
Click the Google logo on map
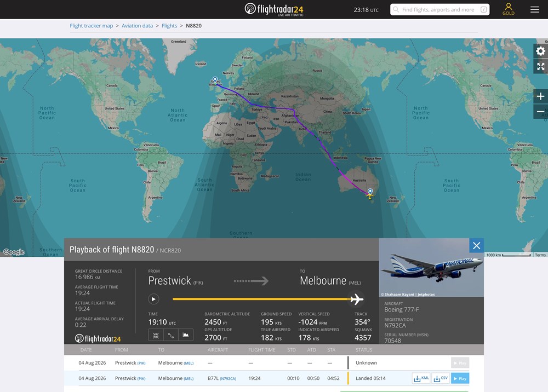(x=14, y=252)
